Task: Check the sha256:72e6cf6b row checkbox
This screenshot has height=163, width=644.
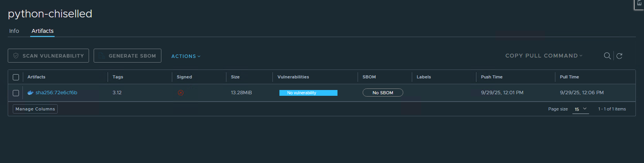Action: pos(16,93)
